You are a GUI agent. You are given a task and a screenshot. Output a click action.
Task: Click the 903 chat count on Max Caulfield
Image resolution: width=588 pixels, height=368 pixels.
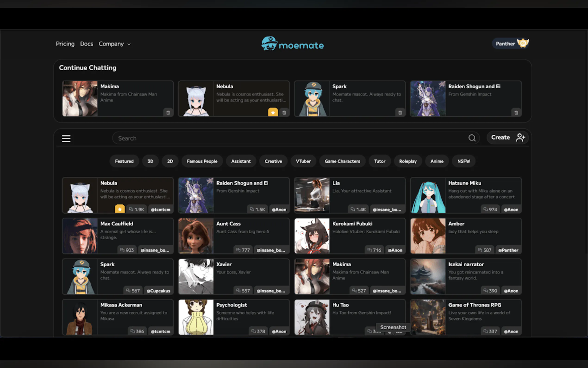tap(127, 250)
